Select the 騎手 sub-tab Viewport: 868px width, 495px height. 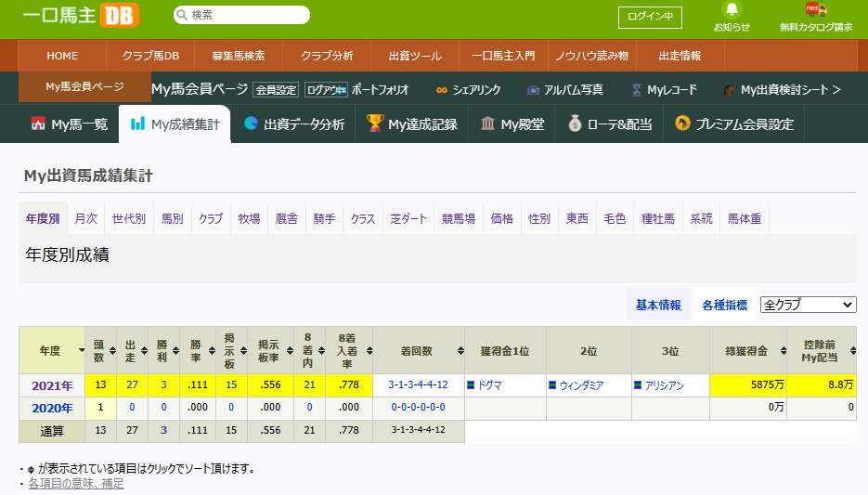click(324, 218)
